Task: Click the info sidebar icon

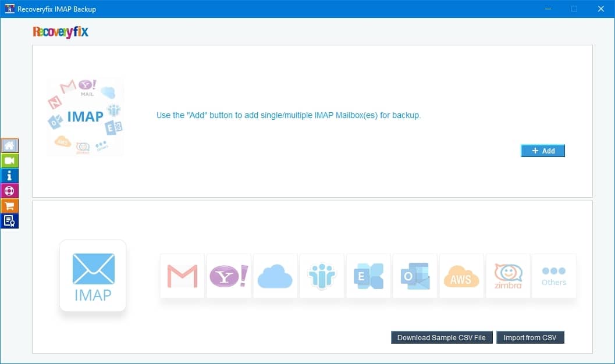Action: [9, 176]
